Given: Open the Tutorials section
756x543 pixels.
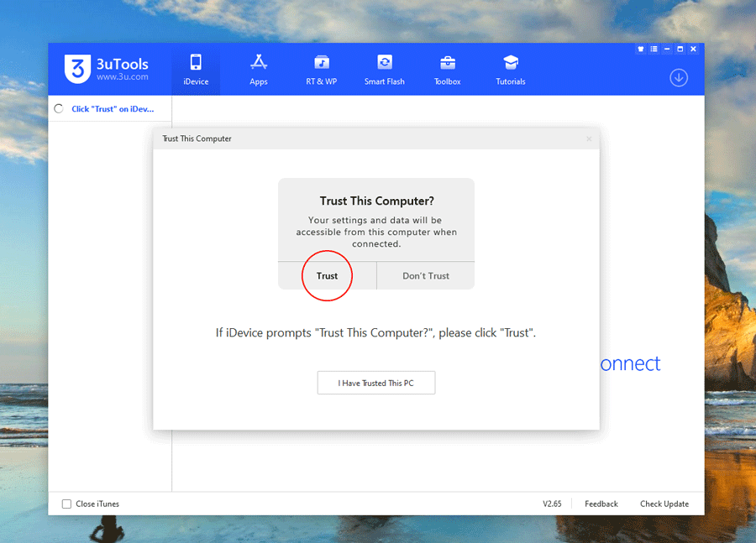Looking at the screenshot, I should click(510, 70).
